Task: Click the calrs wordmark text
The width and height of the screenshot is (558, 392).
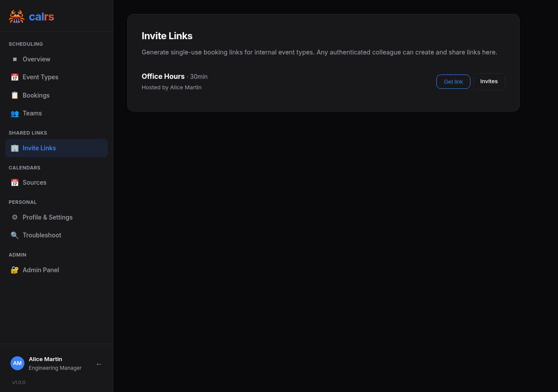Action: coord(41,17)
